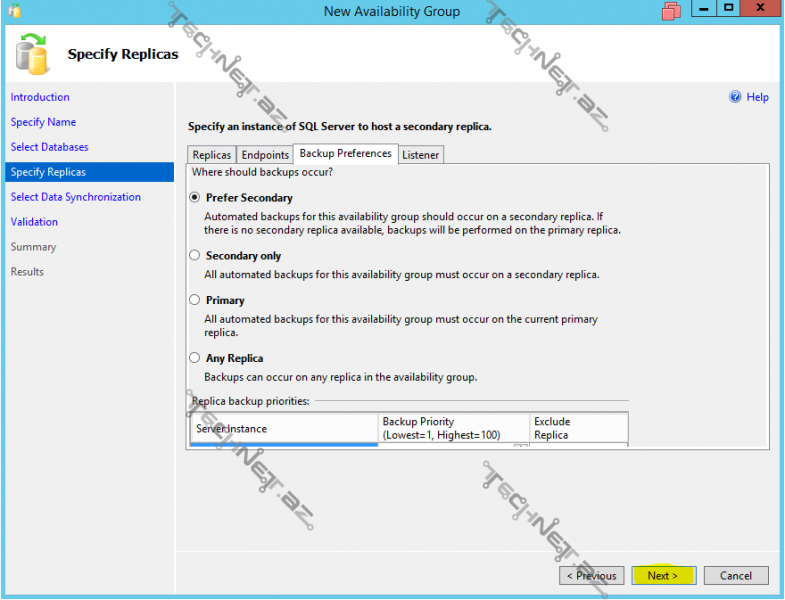The width and height of the screenshot is (785, 600).
Task: Click the red stacked-windows icon in title bar
Action: [672, 11]
